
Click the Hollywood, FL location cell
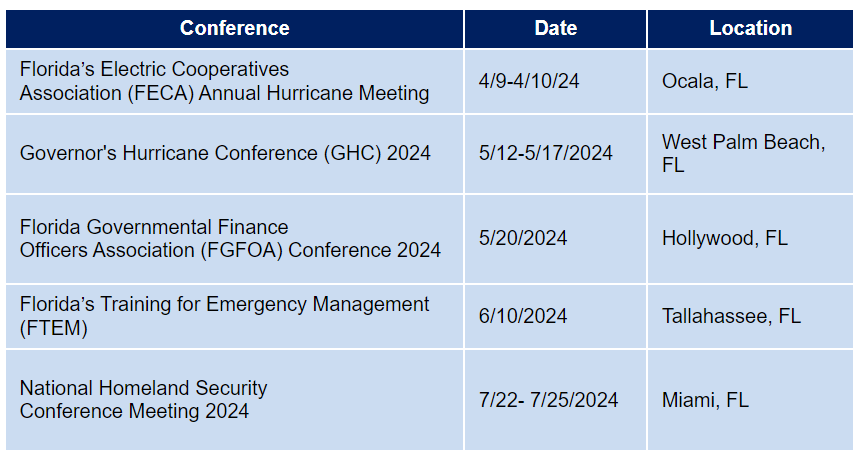[x=724, y=238]
